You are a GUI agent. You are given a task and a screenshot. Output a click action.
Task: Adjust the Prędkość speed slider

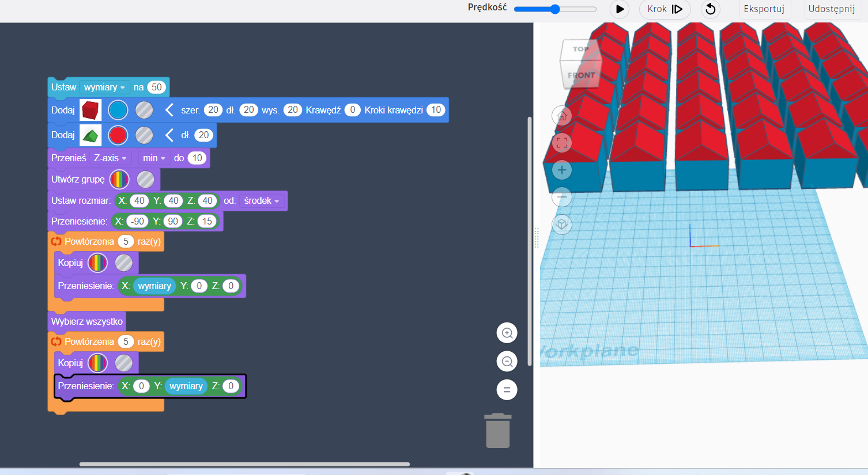coord(555,9)
